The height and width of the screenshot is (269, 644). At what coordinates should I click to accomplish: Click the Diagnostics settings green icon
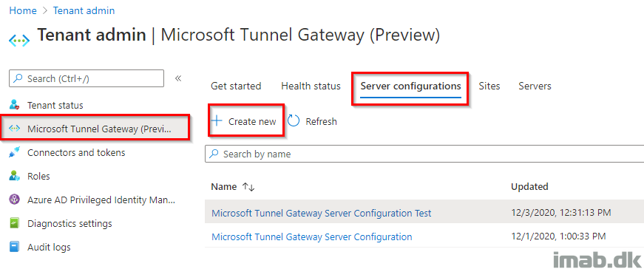pyautogui.click(x=14, y=224)
